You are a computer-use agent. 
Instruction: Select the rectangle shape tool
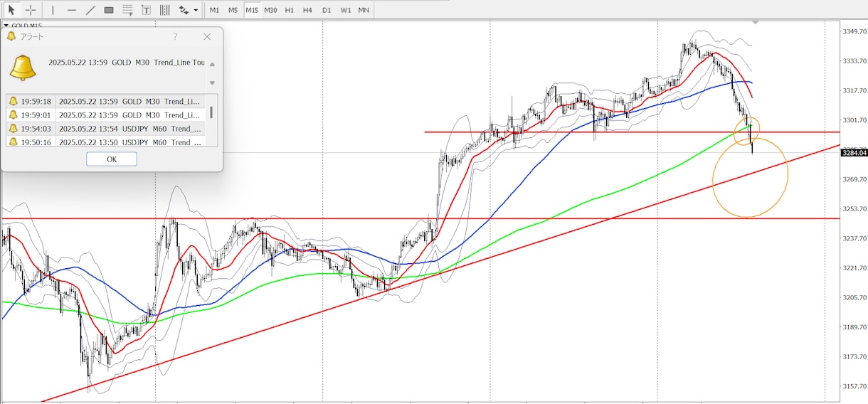click(109, 10)
